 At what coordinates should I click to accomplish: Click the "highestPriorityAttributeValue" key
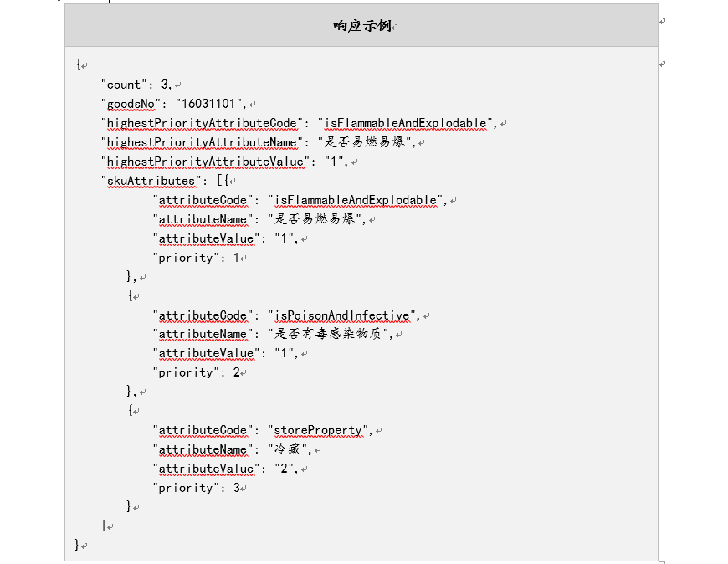[x=202, y=162]
